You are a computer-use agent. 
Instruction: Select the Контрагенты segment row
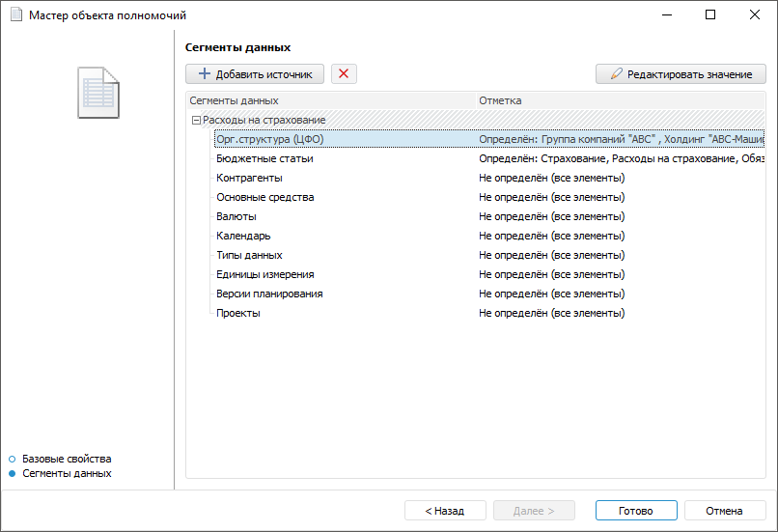pos(249,178)
